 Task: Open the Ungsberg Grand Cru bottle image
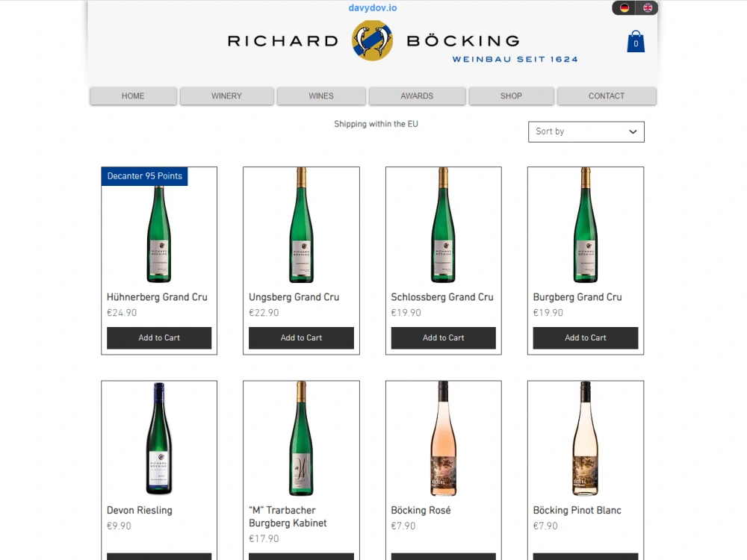click(301, 225)
